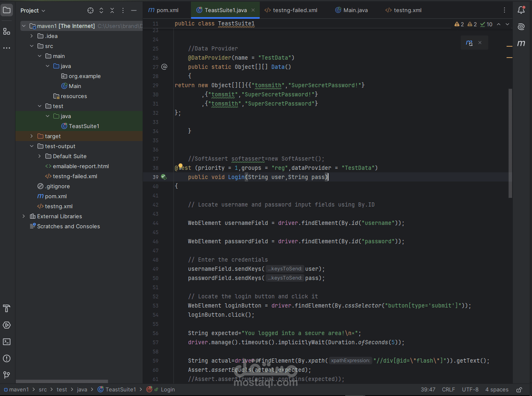Expand the External Libraries node
The height and width of the screenshot is (396, 532).
24,217
